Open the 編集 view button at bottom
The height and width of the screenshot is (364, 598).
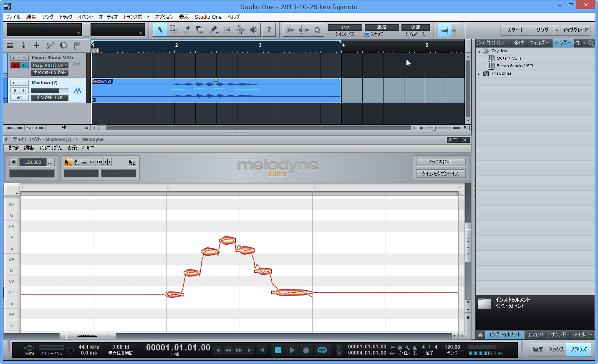click(x=538, y=349)
